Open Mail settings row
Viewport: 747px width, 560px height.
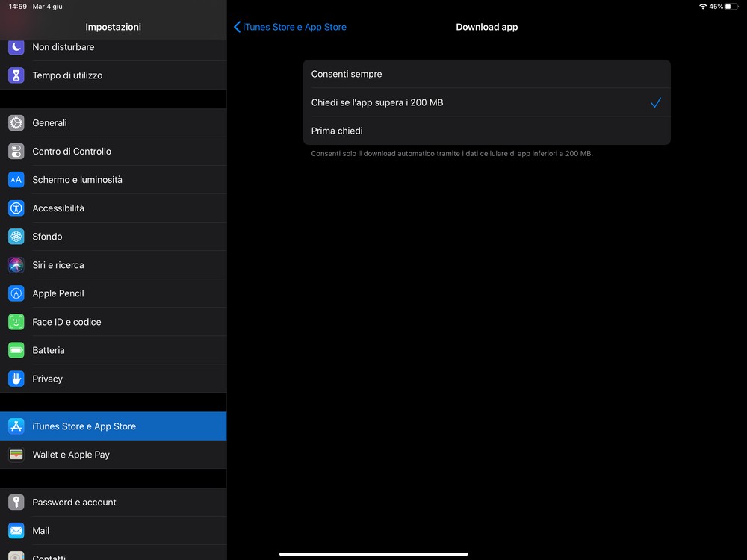[114, 530]
